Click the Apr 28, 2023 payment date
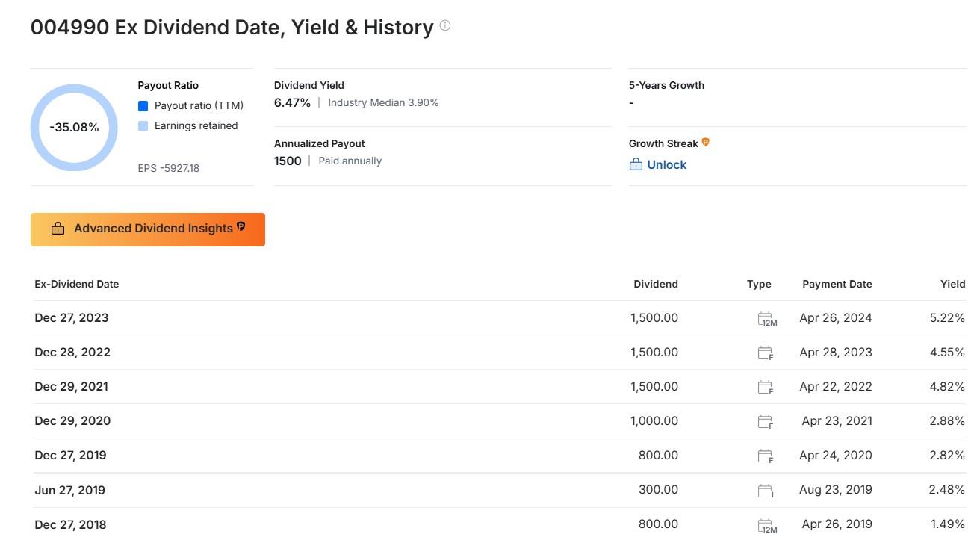The height and width of the screenshot is (534, 980). (x=836, y=353)
